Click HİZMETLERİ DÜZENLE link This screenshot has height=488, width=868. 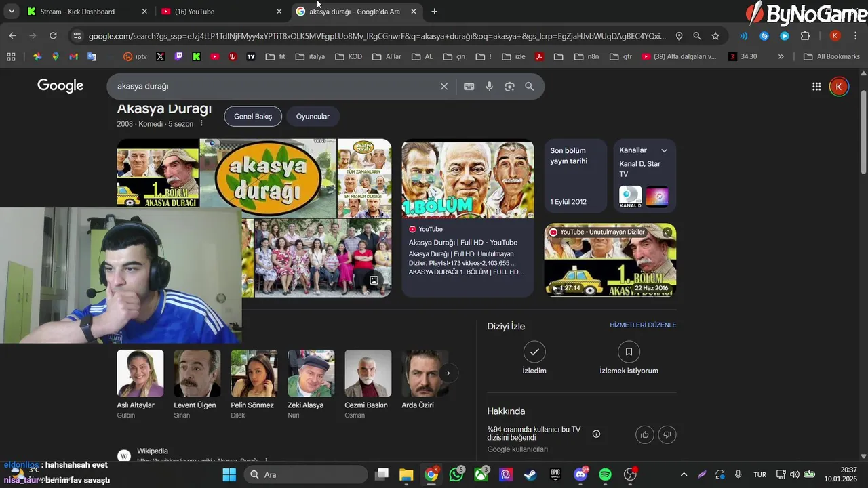coord(643,325)
